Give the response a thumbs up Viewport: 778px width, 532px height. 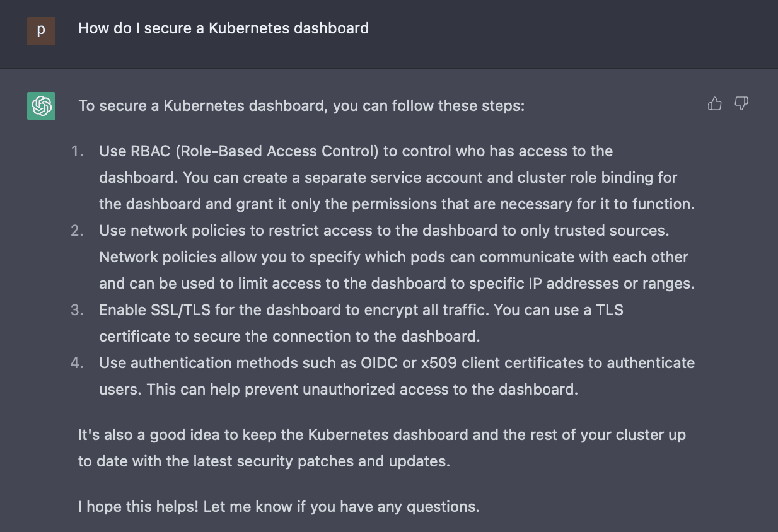coord(714,104)
